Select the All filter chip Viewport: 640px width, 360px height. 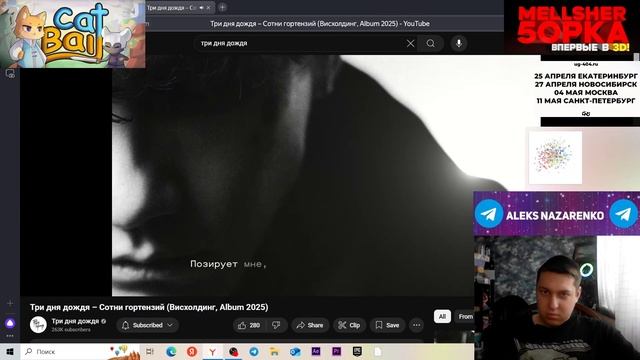coord(442,316)
